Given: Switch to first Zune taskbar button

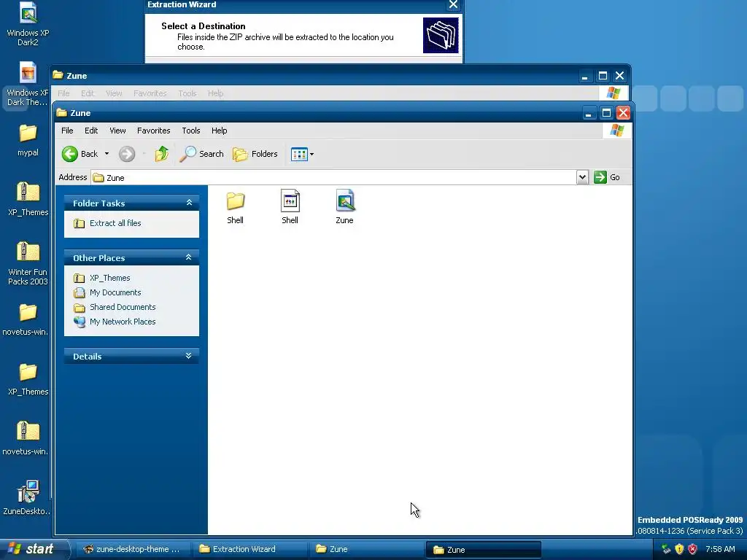Looking at the screenshot, I should 366,549.
